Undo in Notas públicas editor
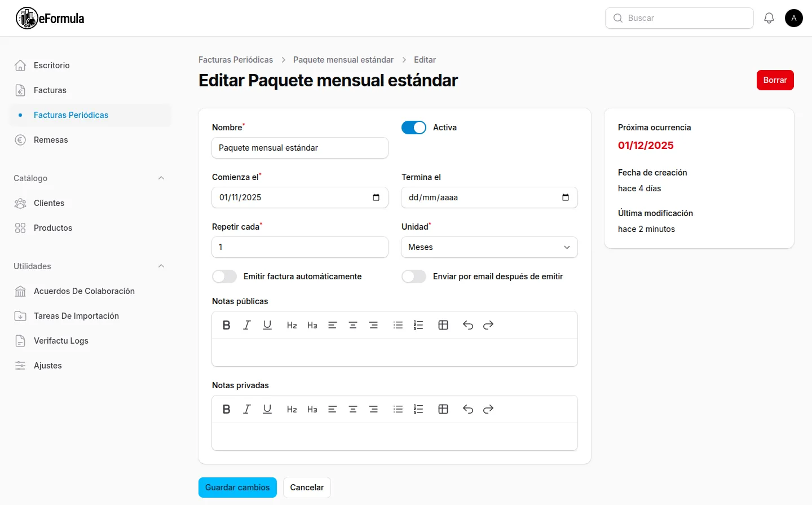Screen dimensions: 812x505 click(468, 325)
